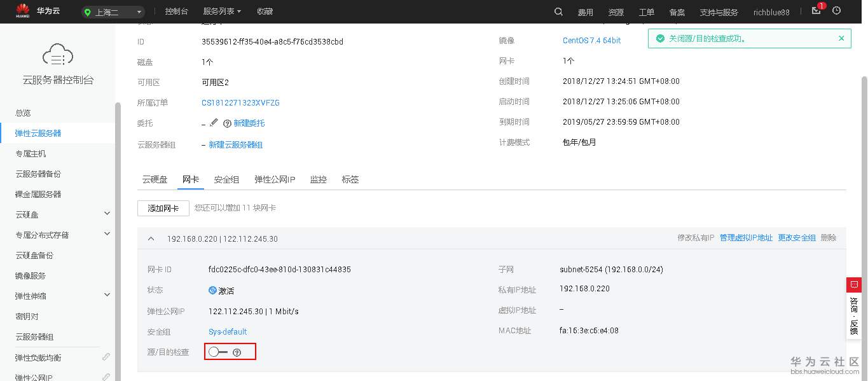Click the 新建云服务器组 link

[x=235, y=145]
